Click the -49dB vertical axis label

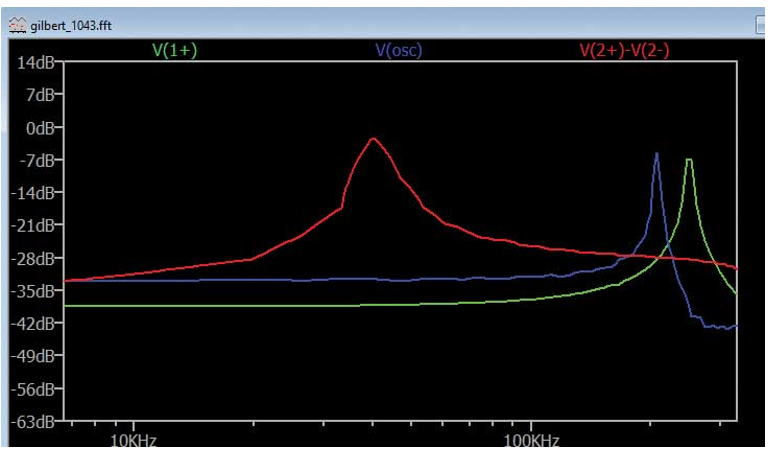[33, 356]
